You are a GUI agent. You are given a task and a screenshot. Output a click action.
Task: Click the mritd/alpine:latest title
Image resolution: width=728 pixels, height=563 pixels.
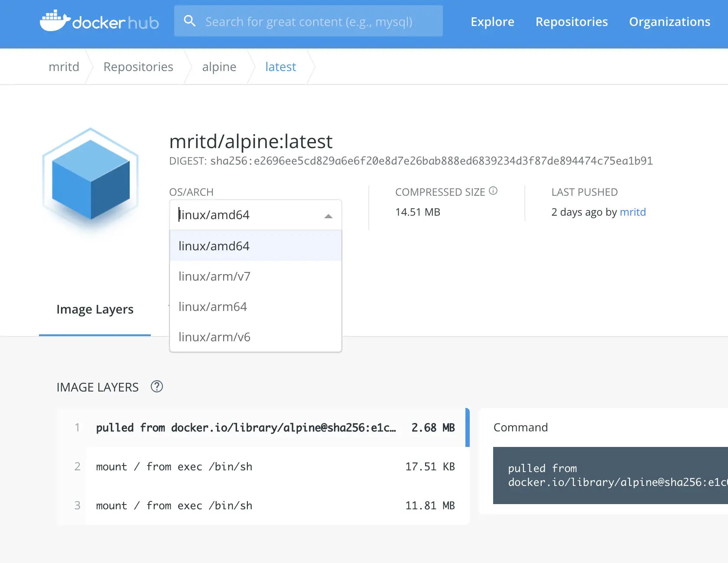(251, 141)
